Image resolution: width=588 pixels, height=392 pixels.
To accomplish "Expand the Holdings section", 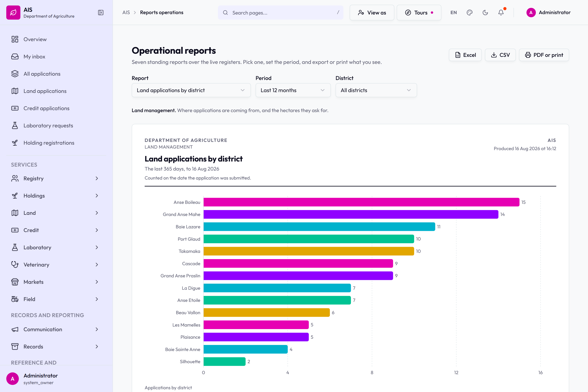I will coord(56,196).
